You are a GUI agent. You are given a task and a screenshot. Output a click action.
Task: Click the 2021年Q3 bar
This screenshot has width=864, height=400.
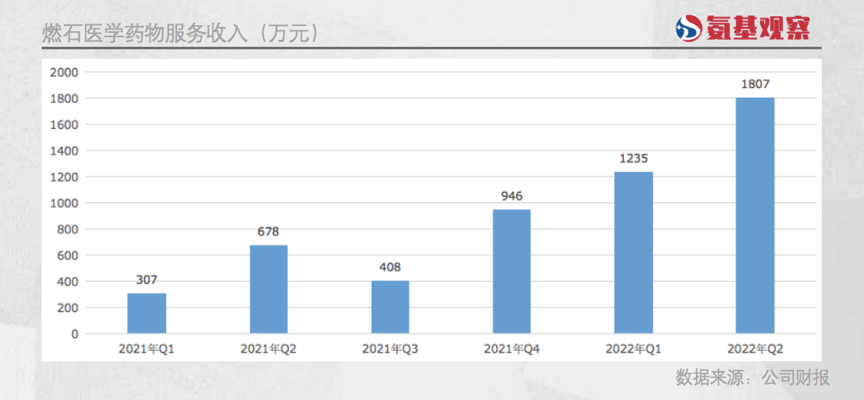390,306
